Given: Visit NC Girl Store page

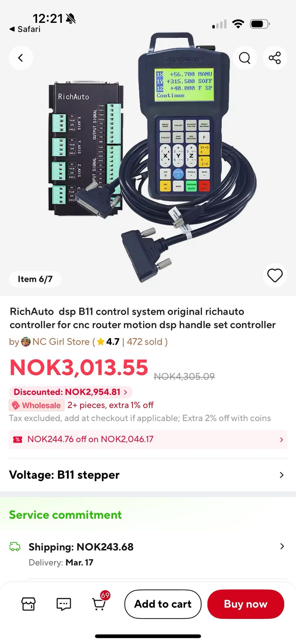Looking at the screenshot, I should [61, 342].
